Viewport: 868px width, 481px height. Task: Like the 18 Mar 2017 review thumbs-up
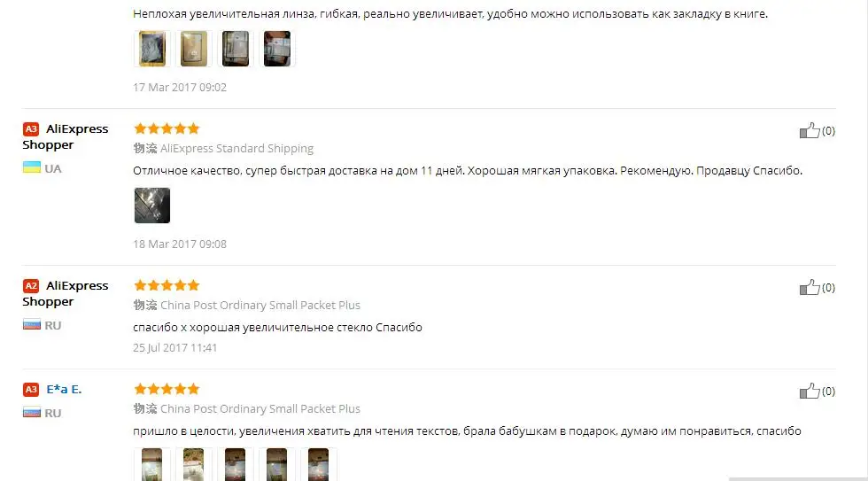(809, 130)
